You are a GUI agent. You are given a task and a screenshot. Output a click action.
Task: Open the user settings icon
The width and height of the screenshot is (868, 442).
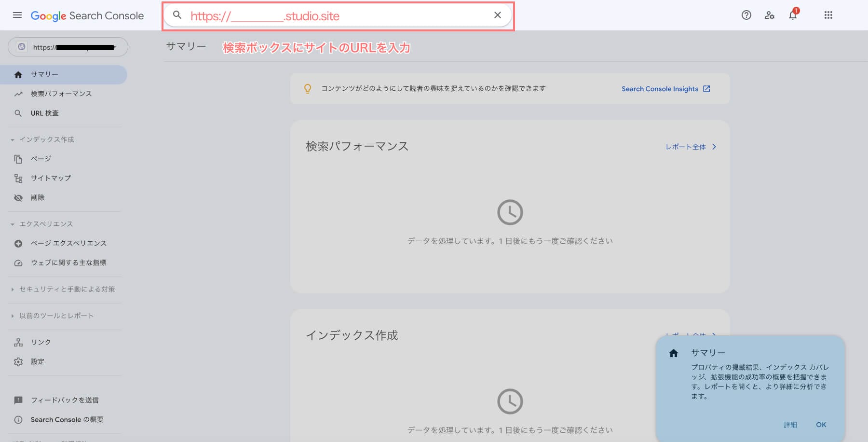click(x=769, y=15)
